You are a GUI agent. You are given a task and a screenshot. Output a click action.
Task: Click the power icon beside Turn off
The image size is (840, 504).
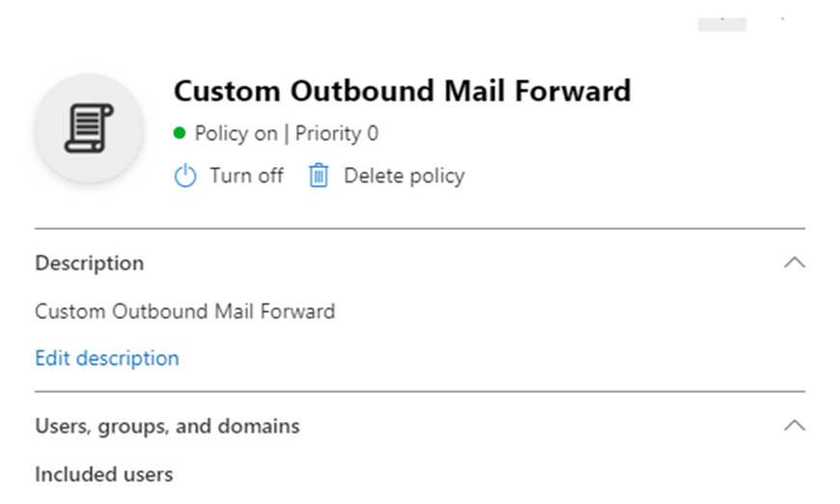click(x=185, y=176)
